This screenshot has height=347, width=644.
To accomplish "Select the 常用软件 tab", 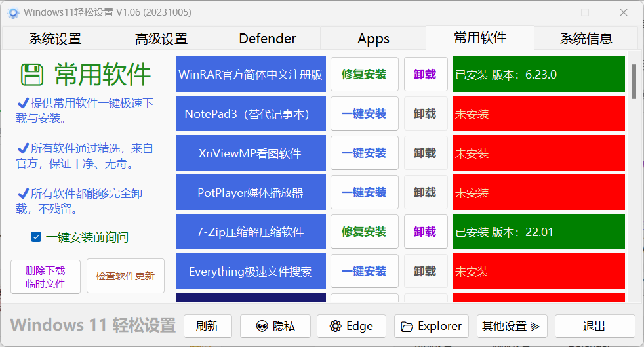I will (479, 38).
